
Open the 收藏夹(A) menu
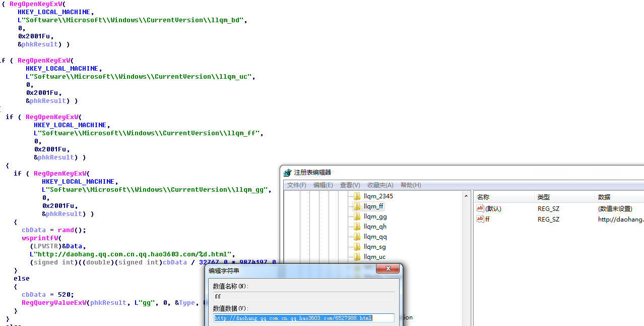[380, 185]
